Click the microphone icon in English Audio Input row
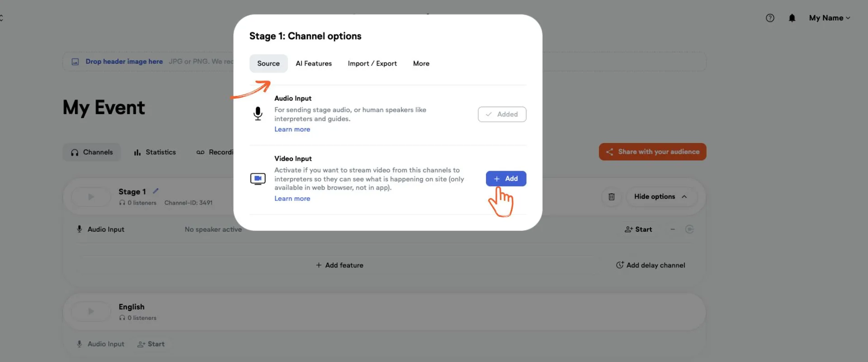Screen dimensions: 868x362 point(79,344)
